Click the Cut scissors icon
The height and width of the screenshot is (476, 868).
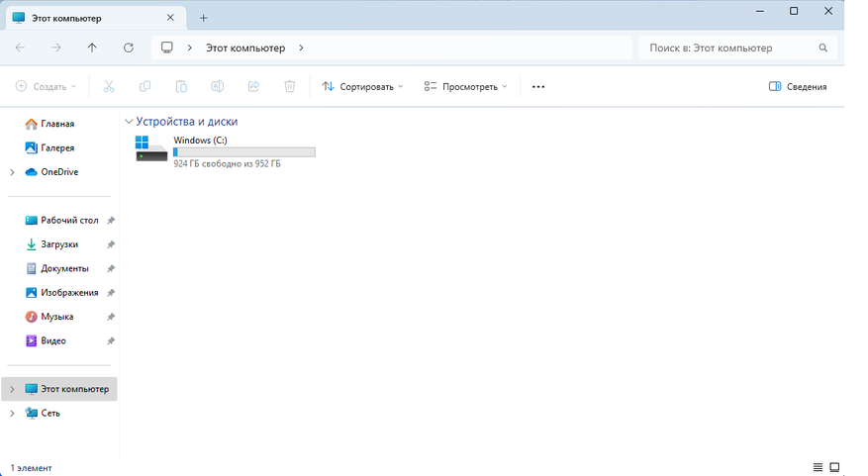[109, 86]
